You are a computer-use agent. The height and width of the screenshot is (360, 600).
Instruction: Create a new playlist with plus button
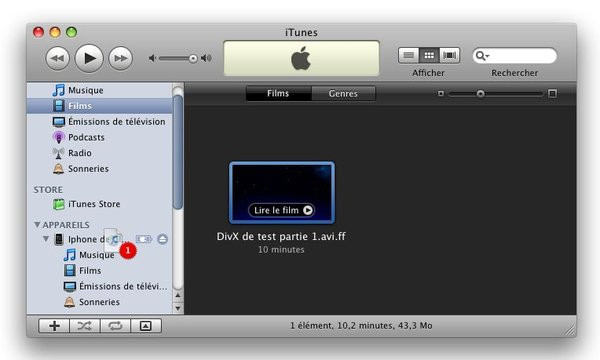(x=54, y=326)
